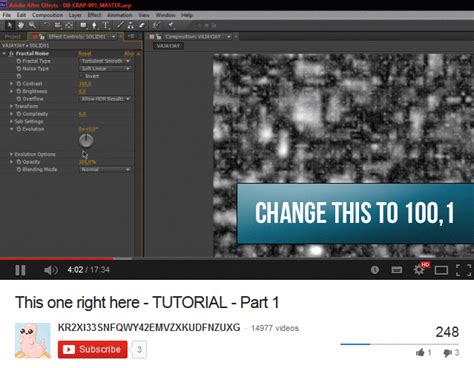Open the Window menu

click(165, 15)
